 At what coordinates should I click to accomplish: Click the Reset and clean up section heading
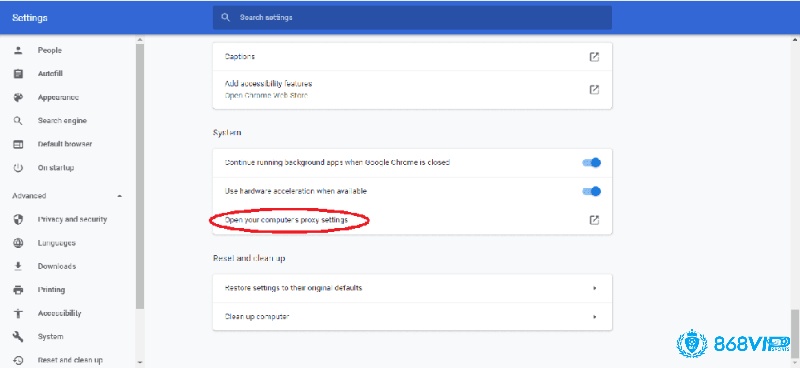[249, 258]
